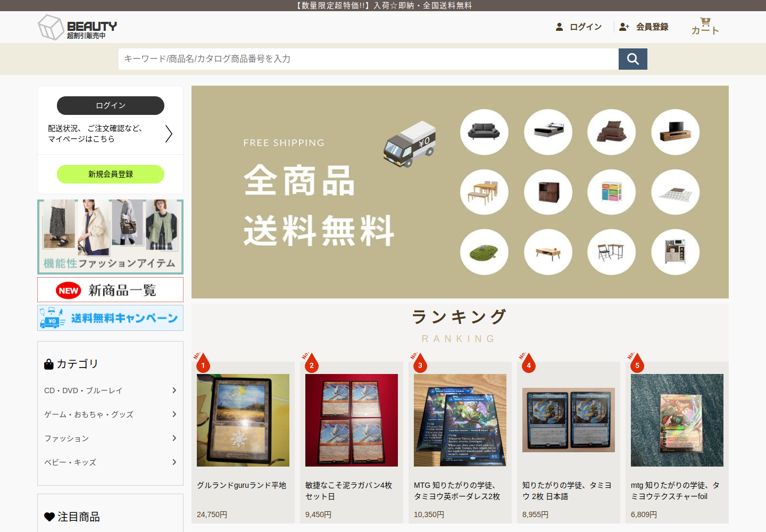Click the delivery truck ¥0 icon
Screen dimensions: 766x532
click(x=410, y=144)
